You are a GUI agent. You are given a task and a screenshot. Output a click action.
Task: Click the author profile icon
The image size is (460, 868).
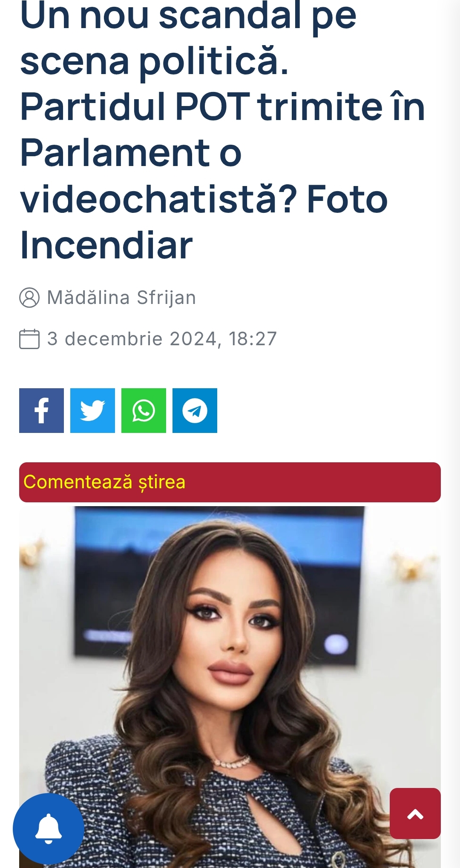[29, 298]
